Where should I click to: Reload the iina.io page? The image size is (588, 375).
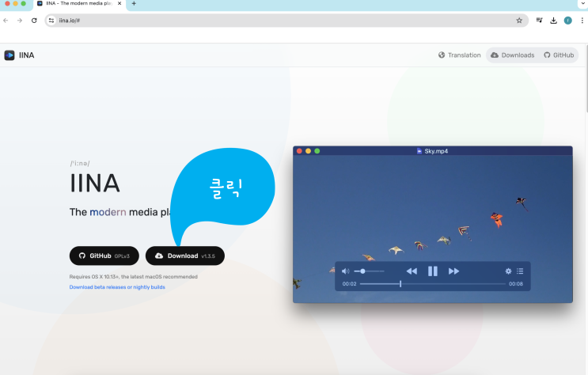(x=34, y=21)
